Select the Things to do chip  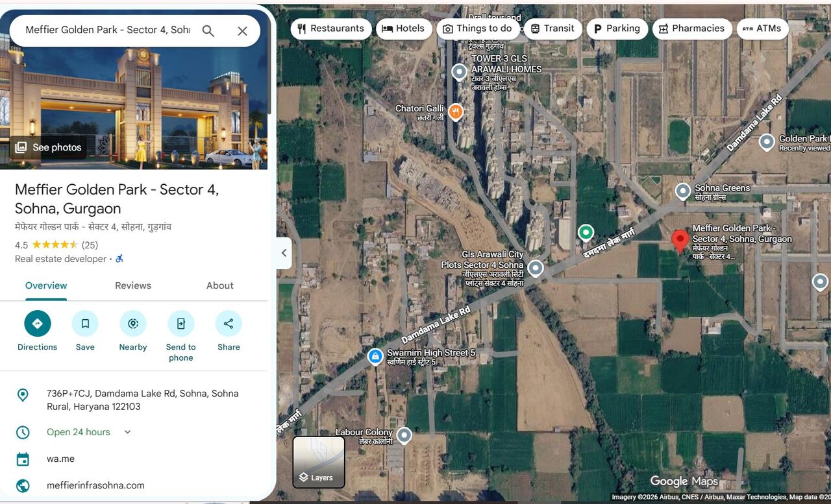pyautogui.click(x=478, y=29)
